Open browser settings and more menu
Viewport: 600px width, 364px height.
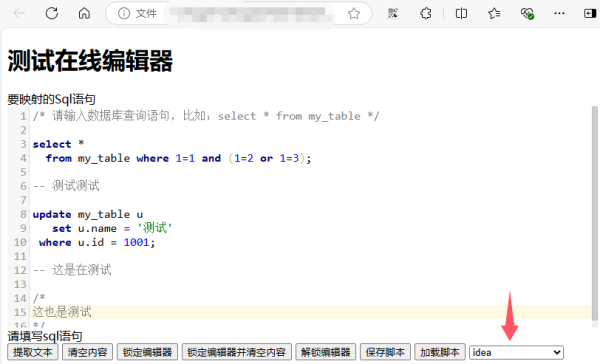pyautogui.click(x=559, y=13)
